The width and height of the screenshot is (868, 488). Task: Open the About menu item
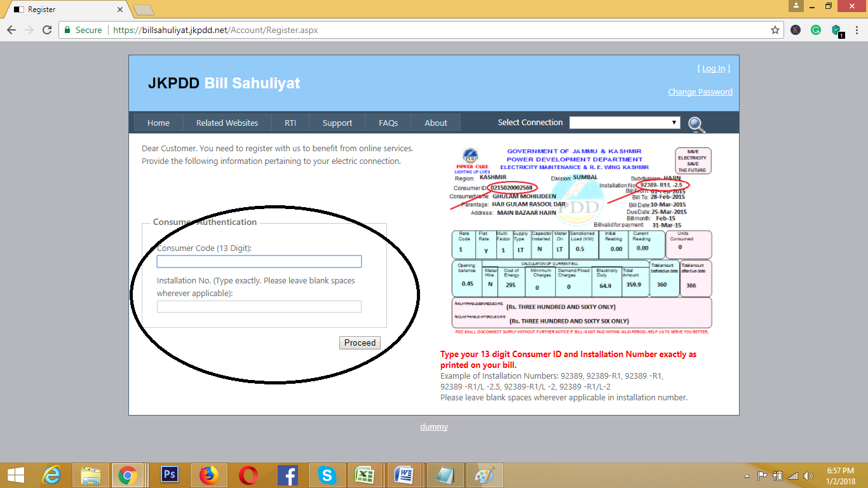(436, 123)
